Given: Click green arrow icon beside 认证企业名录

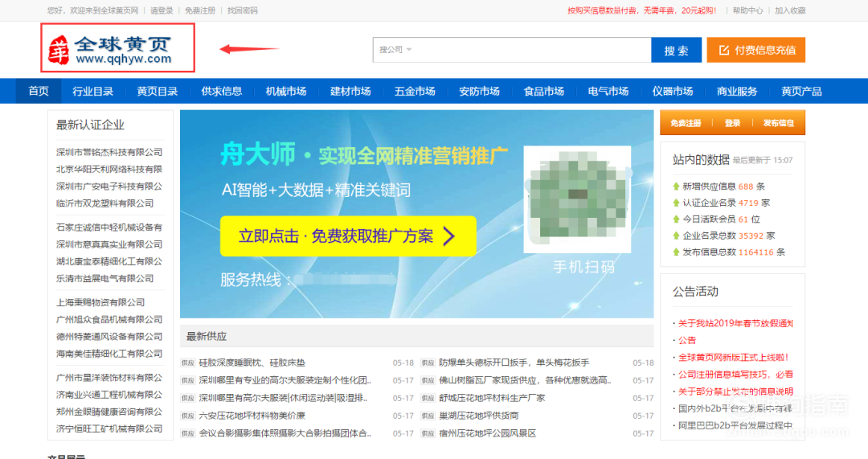Looking at the screenshot, I should tap(676, 203).
